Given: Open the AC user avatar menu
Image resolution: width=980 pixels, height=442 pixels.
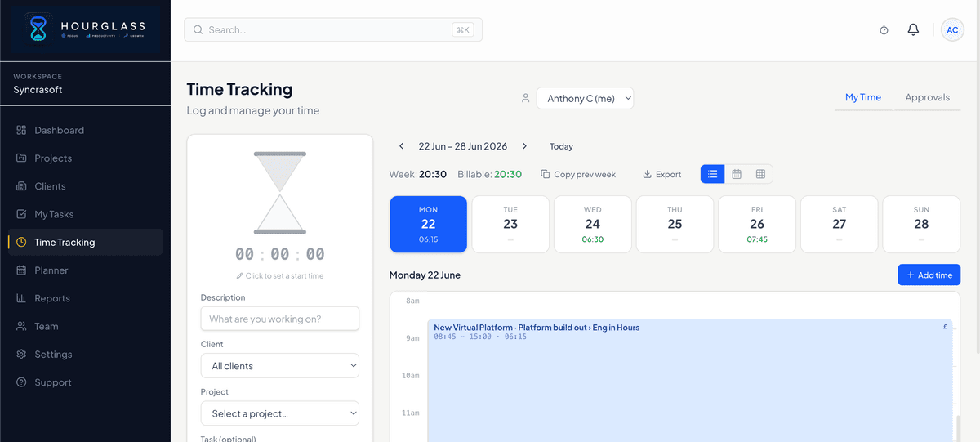Looking at the screenshot, I should (x=952, y=30).
